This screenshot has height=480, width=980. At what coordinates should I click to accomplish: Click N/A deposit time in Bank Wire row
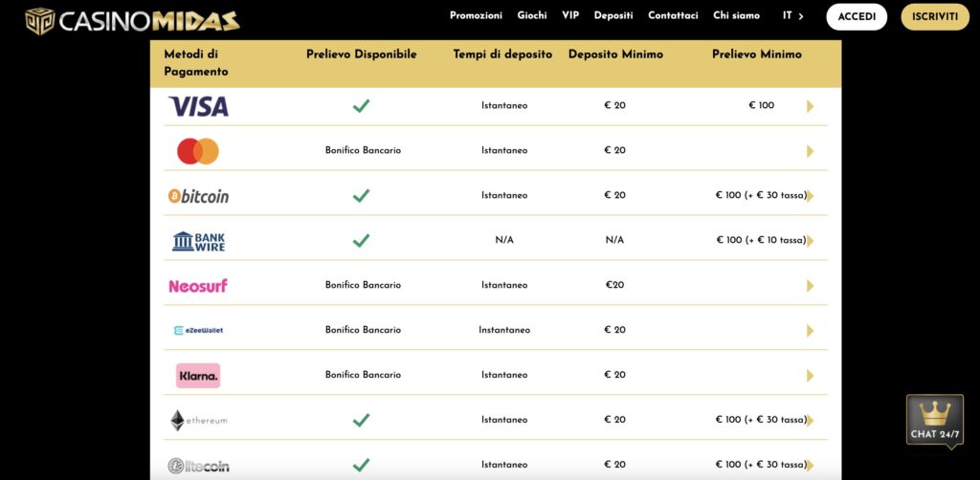[x=504, y=240]
